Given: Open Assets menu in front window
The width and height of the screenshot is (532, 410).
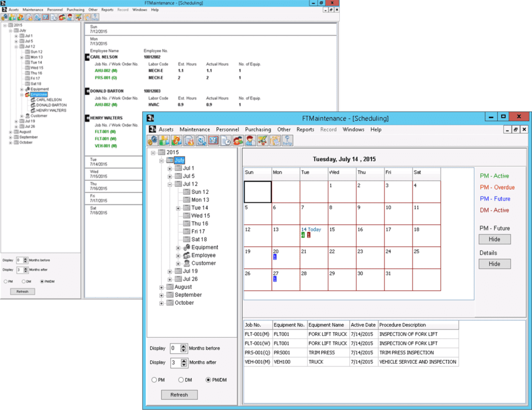Looking at the screenshot, I should [x=166, y=129].
